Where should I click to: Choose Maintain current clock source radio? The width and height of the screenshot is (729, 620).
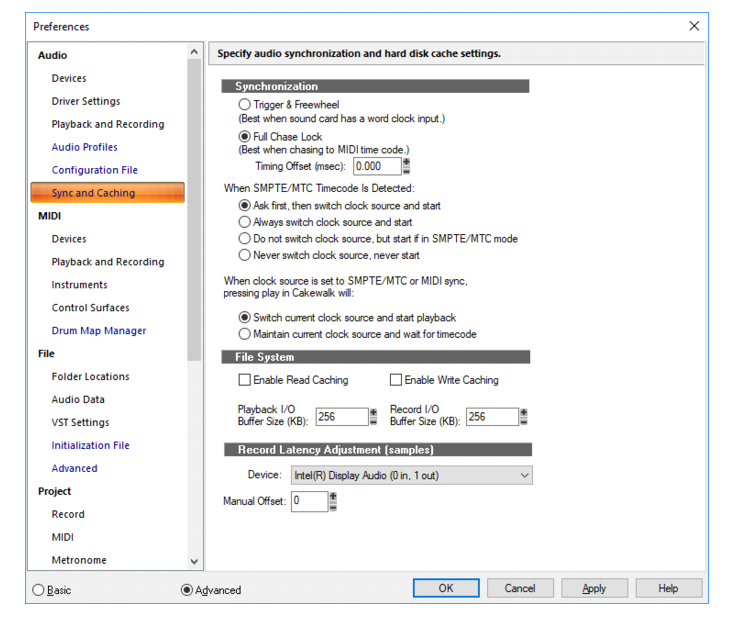[x=245, y=334]
